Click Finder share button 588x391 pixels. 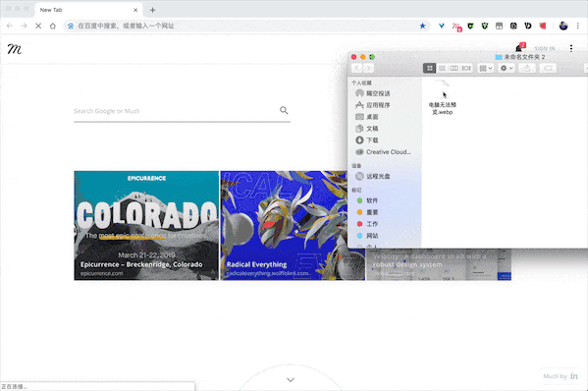tap(527, 69)
